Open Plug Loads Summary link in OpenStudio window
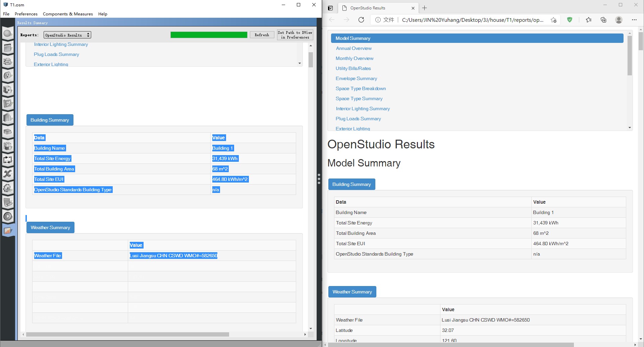 point(56,54)
